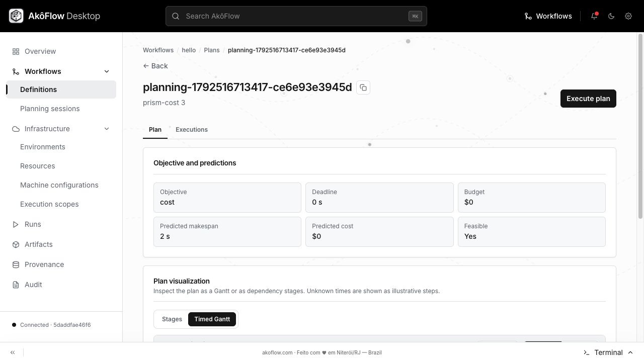Expand the Terminal panel chevron
This screenshot has height=362, width=644.
click(630, 352)
